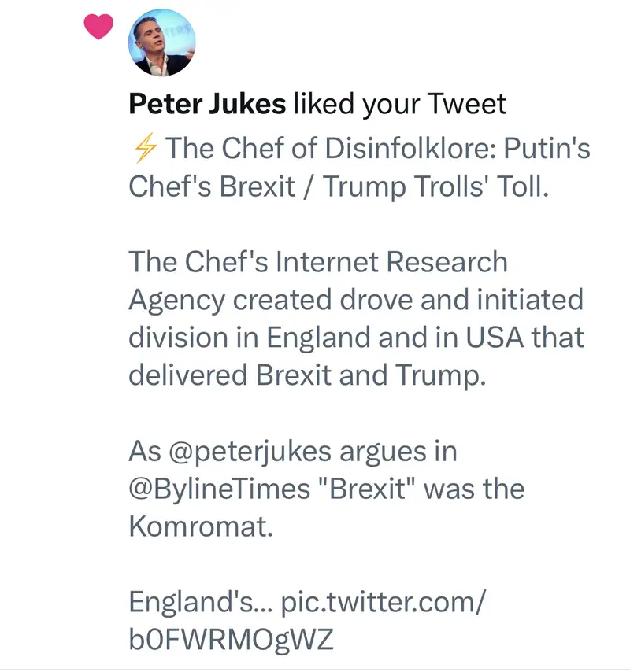Open Peter Jukes' profile picture
Image resolution: width=630 pixels, height=672 pixels.
pyautogui.click(x=161, y=42)
